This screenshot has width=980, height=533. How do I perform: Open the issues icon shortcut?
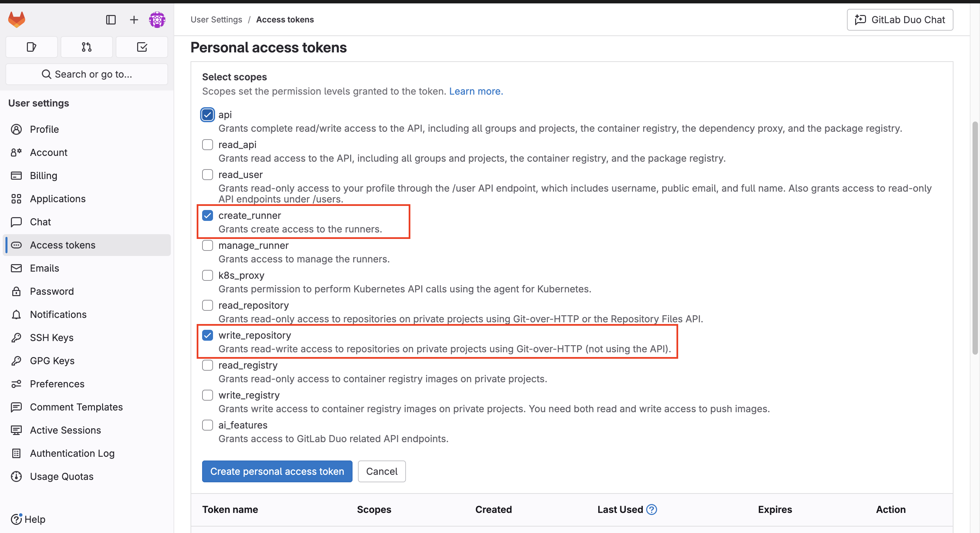(x=32, y=47)
